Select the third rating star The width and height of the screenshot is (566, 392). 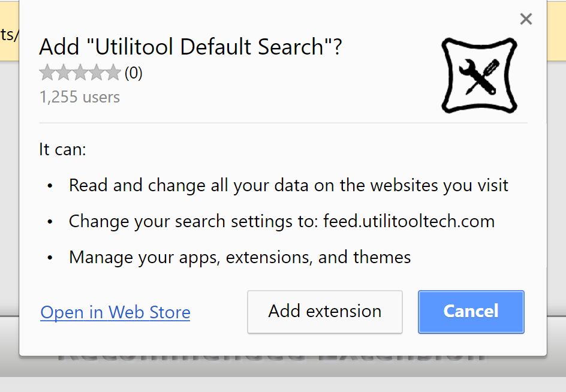coord(80,73)
